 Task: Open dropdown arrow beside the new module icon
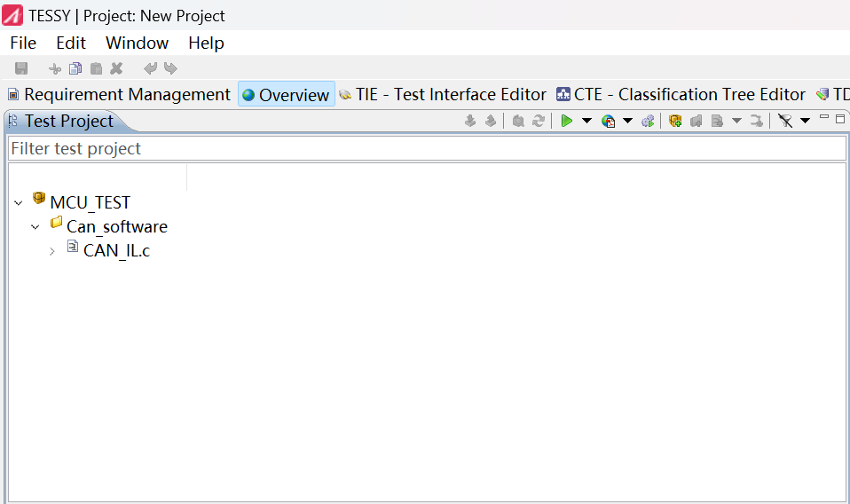tap(736, 121)
